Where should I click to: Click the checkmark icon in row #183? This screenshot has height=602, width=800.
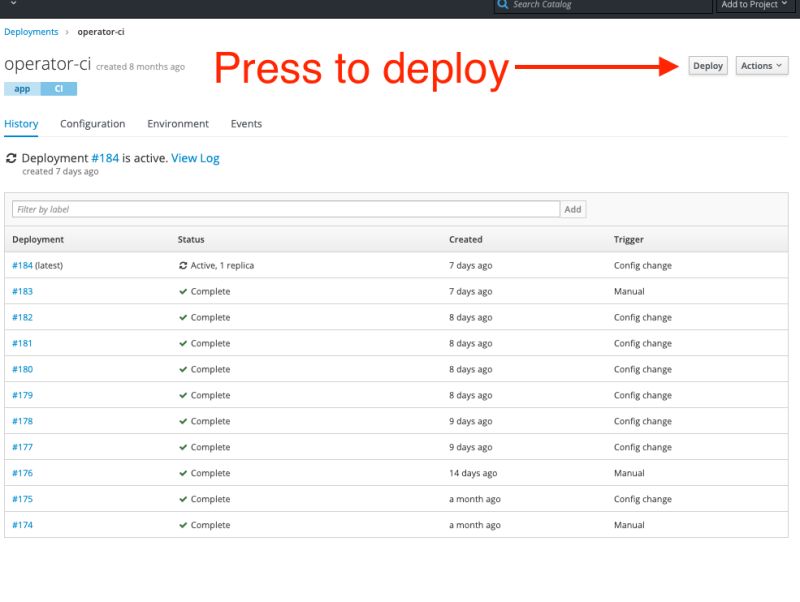(x=183, y=291)
